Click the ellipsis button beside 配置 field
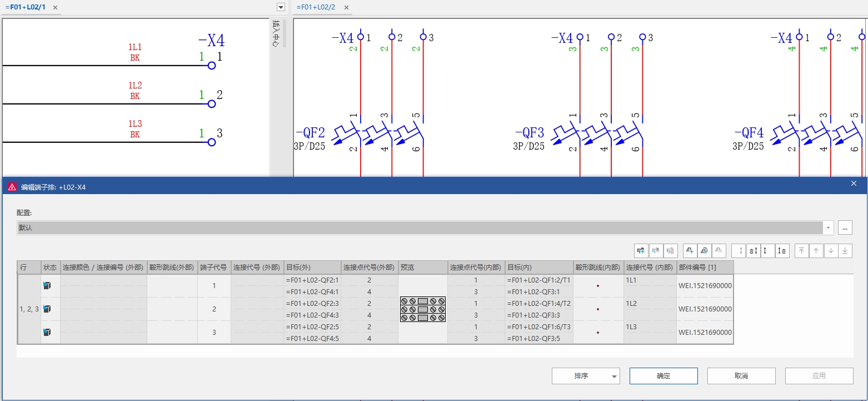The width and height of the screenshot is (868, 401). pos(845,227)
